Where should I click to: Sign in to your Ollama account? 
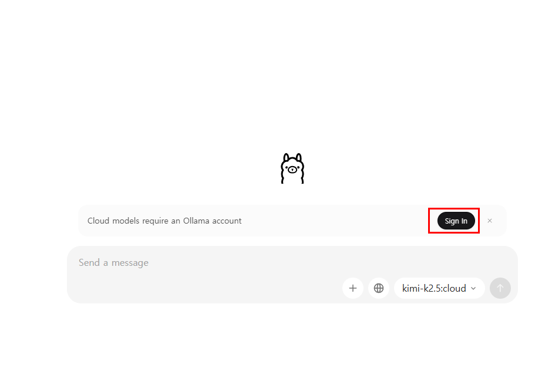(x=456, y=221)
